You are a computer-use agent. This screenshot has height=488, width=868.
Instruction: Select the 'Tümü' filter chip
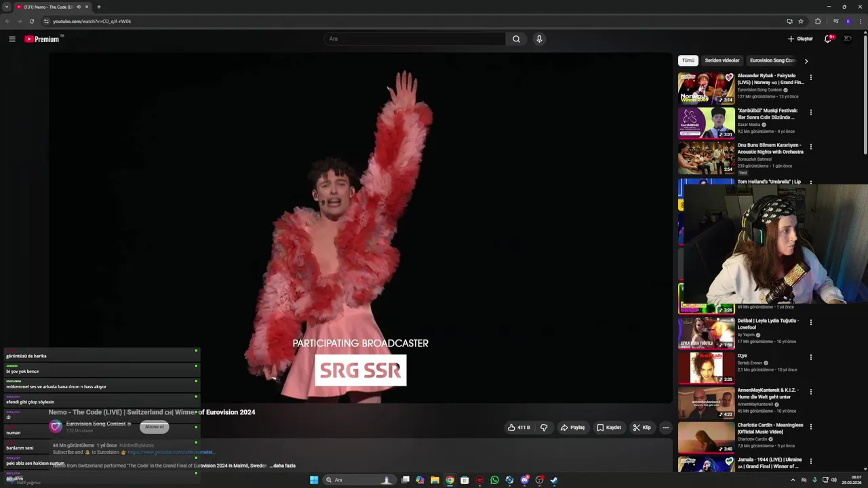pos(688,60)
